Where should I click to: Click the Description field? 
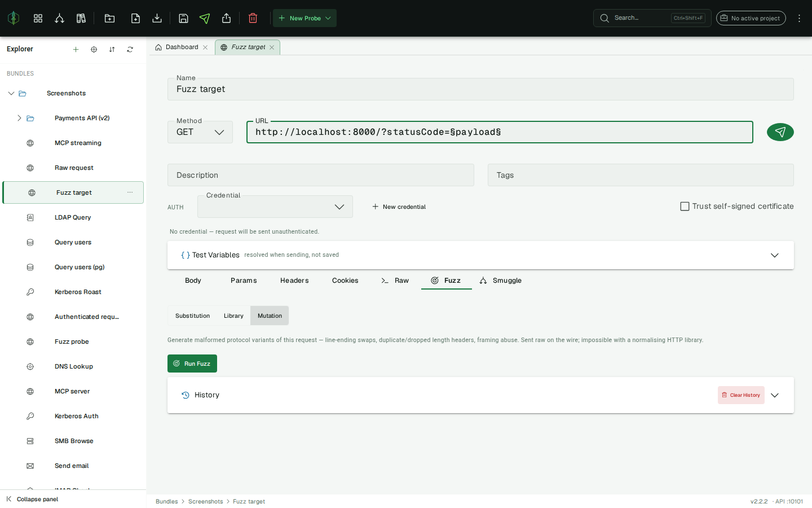(x=321, y=175)
